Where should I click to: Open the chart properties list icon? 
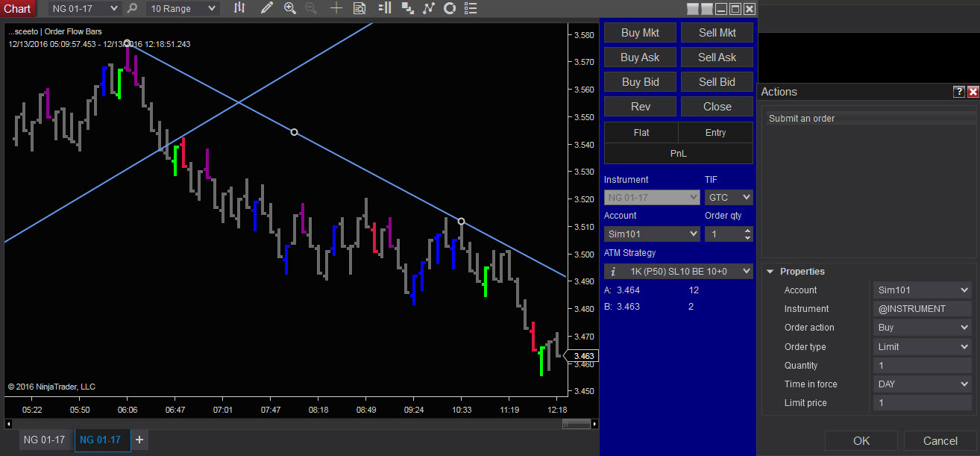pyautogui.click(x=471, y=8)
